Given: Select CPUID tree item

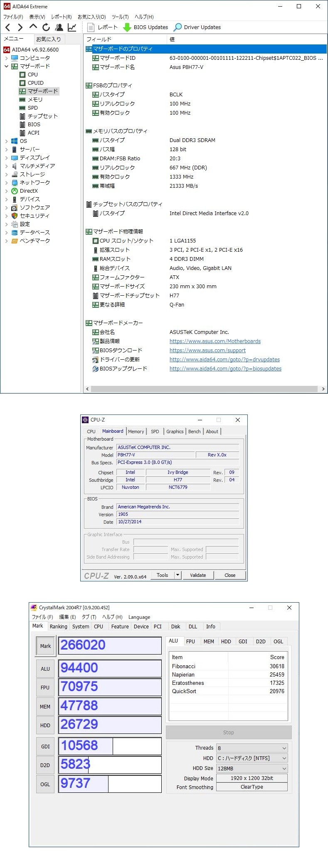Looking at the screenshot, I should (x=35, y=83).
